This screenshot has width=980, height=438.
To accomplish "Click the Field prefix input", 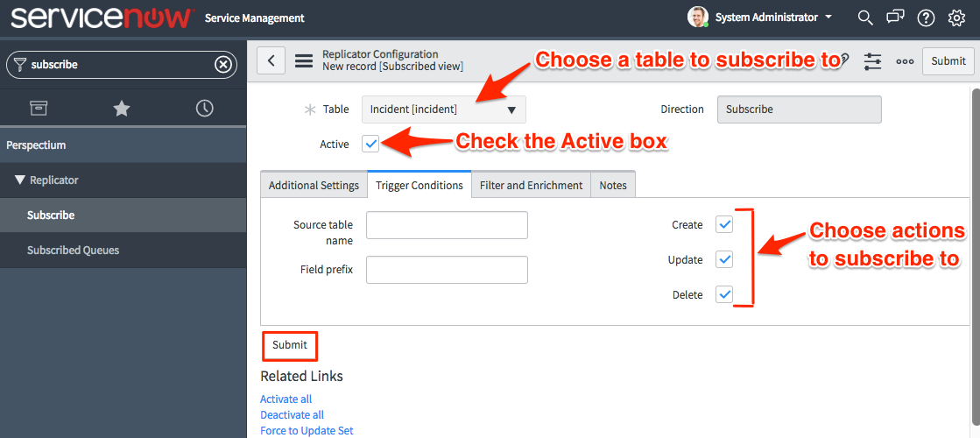I will tap(447, 269).
